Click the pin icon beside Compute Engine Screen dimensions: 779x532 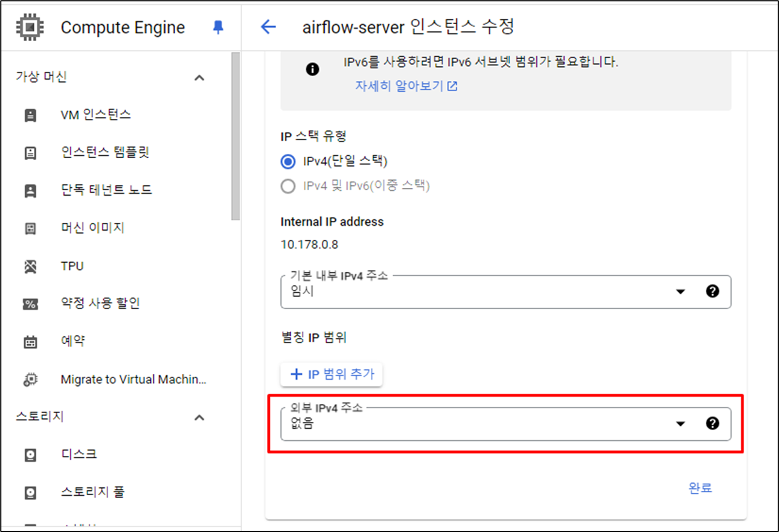[x=218, y=27]
